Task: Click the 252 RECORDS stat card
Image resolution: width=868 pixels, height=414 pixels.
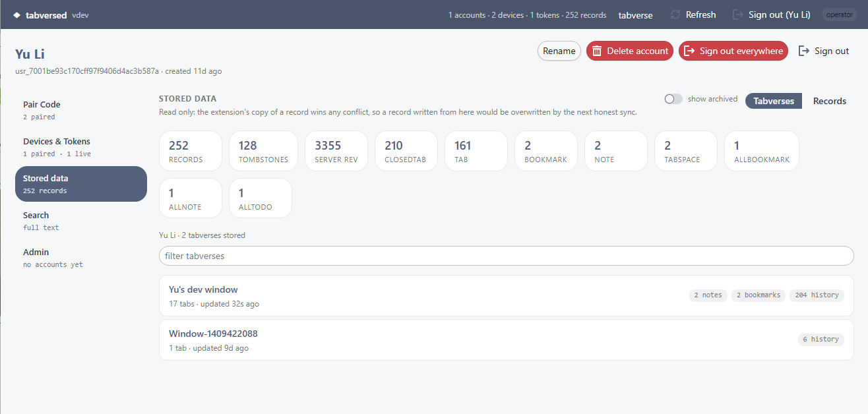Action: coord(191,151)
